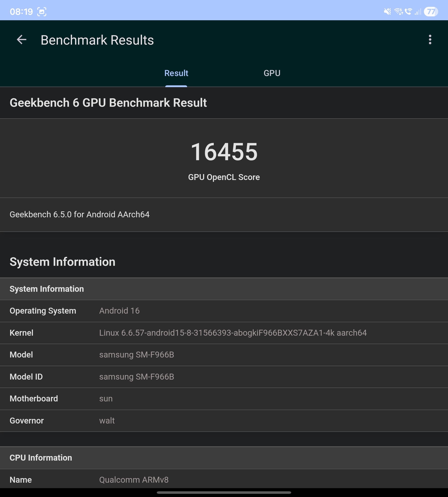448x497 pixels.
Task: Tap the back arrow icon
Action: tap(22, 40)
